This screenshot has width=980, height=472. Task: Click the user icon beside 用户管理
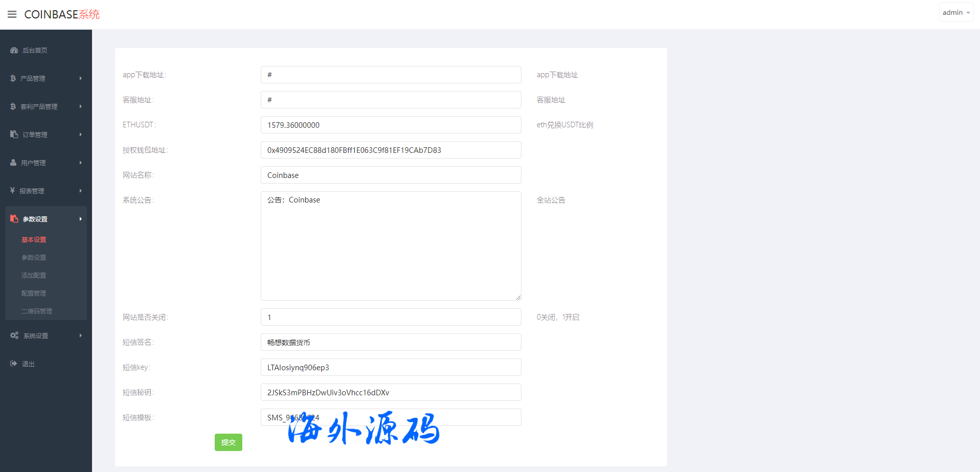click(13, 163)
